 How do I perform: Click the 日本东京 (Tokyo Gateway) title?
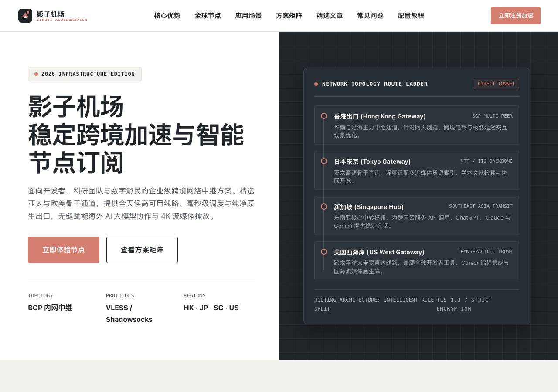[372, 162]
